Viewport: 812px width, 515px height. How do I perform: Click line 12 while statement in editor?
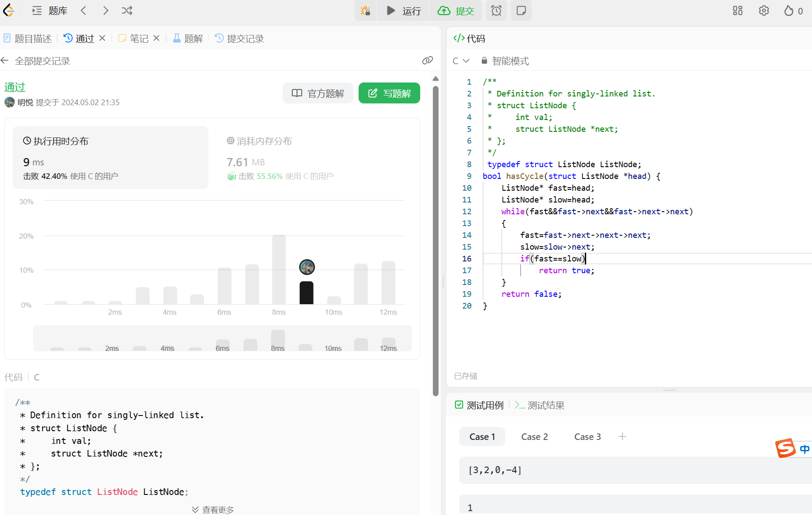pos(597,212)
